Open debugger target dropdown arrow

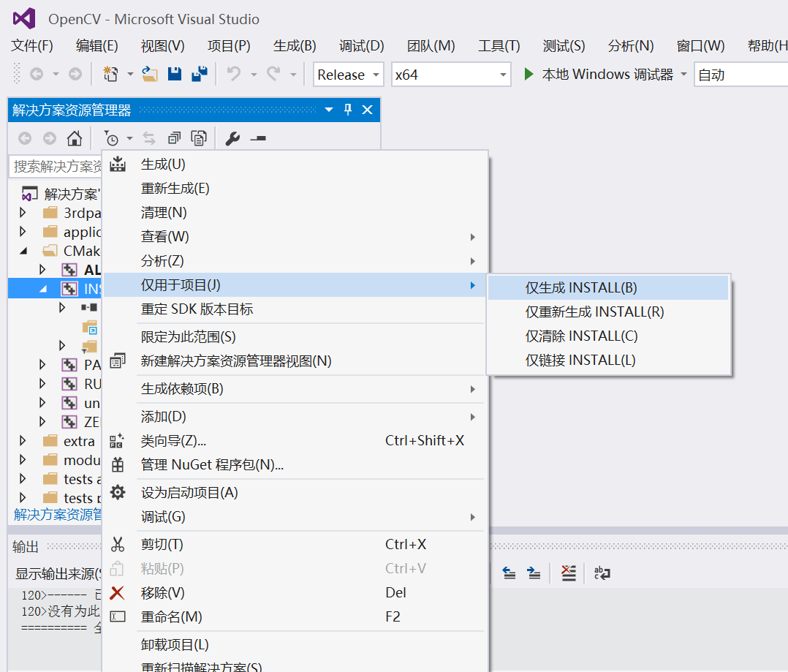[x=683, y=75]
